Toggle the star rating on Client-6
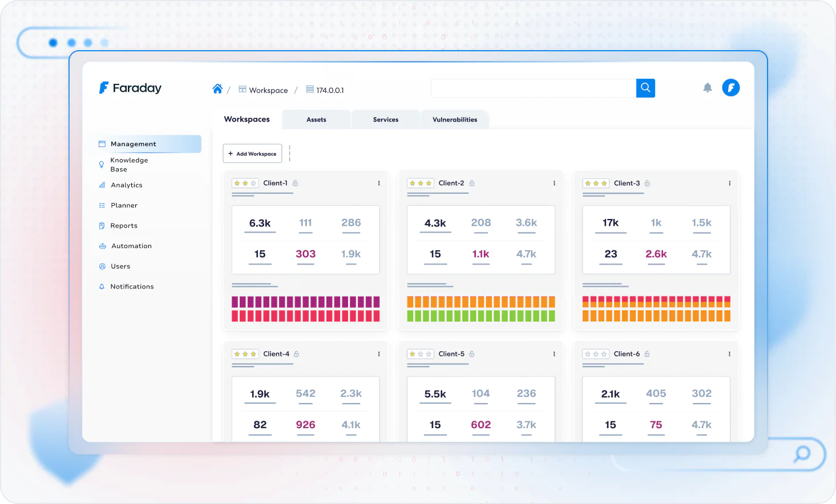The image size is (836, 504). 596,354
